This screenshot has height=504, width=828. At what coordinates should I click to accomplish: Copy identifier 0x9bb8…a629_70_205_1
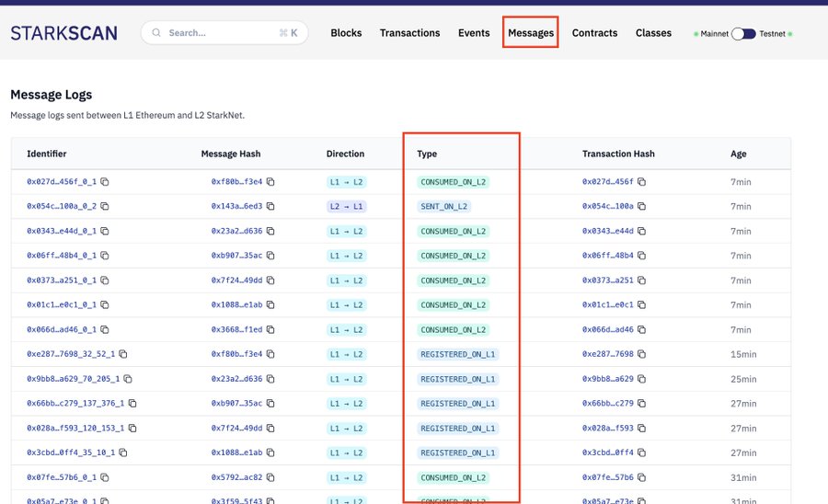click(x=128, y=379)
